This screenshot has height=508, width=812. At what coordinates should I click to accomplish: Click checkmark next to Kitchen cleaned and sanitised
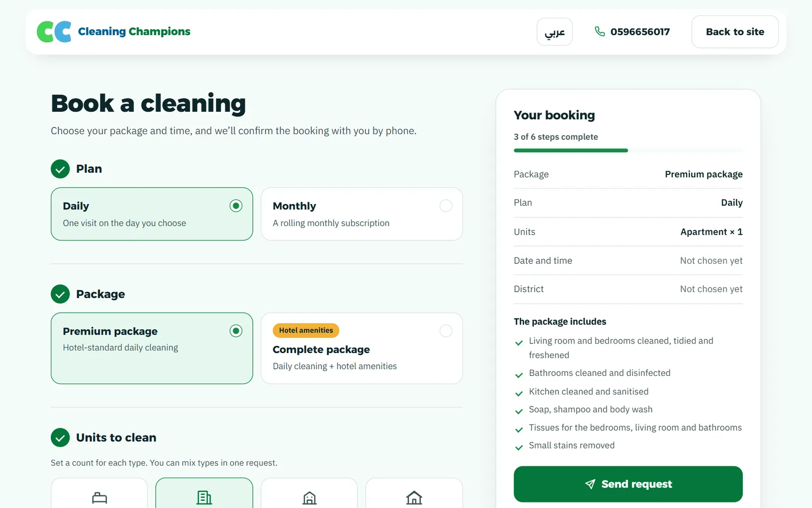coord(519,394)
